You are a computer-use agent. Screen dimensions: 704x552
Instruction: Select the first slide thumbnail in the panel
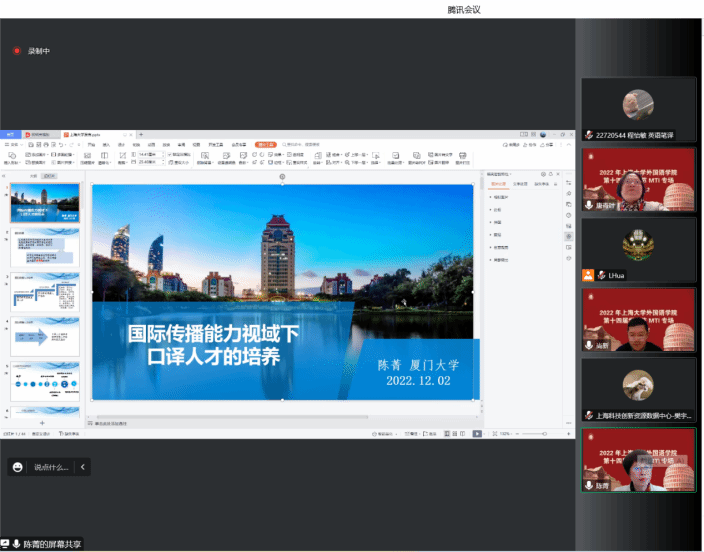click(42, 202)
